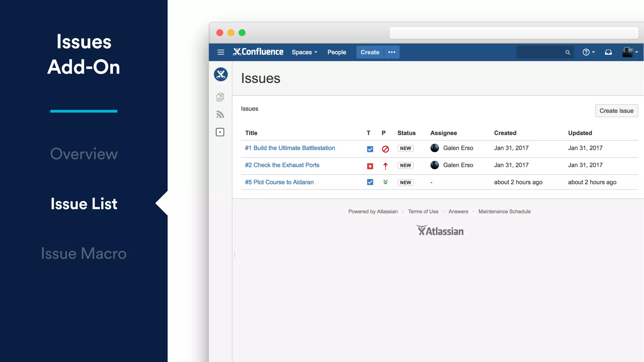Open issue #5 Plot Course to Aldaran
Screen dimensions: 644x362
click(x=279, y=182)
